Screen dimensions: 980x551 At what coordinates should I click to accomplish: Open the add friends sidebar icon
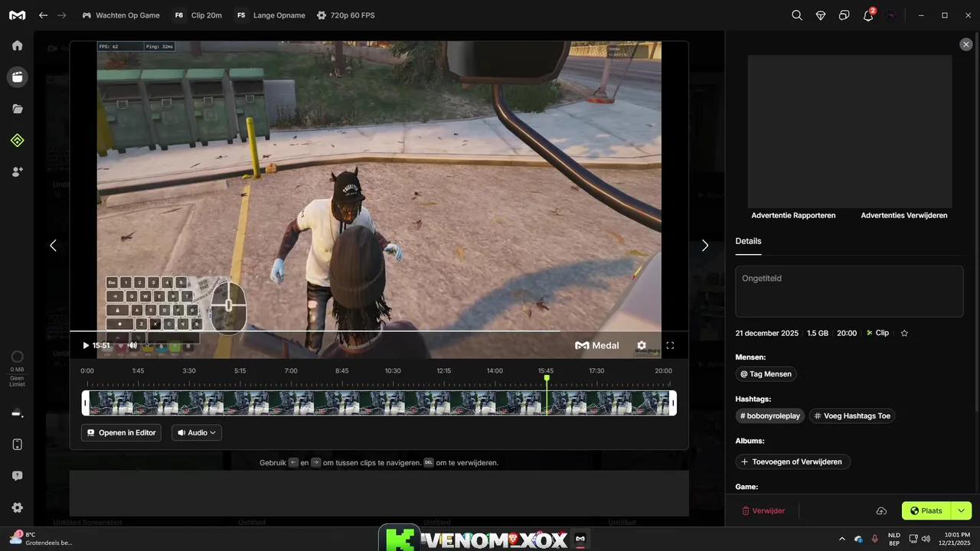coord(17,172)
